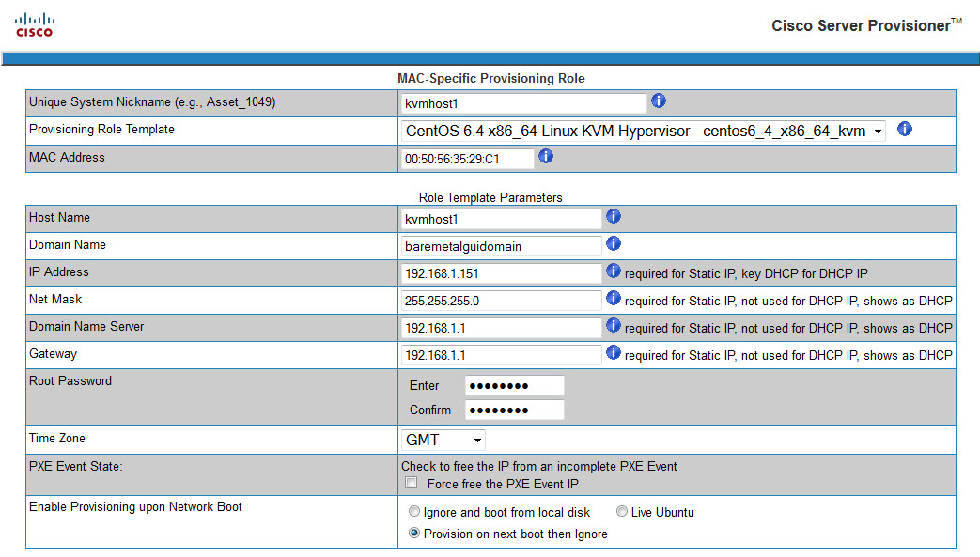The image size is (980, 557).
Task: Click the Role Template Parameters heading
Action: tap(490, 197)
